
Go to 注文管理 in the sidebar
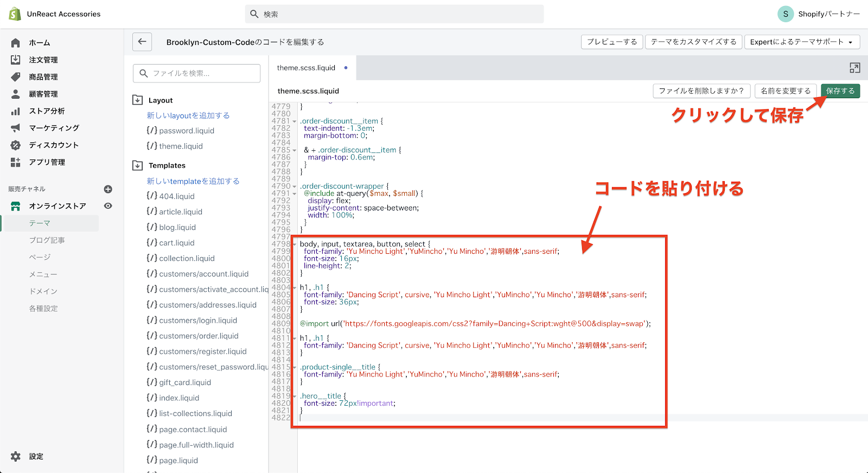tap(43, 60)
